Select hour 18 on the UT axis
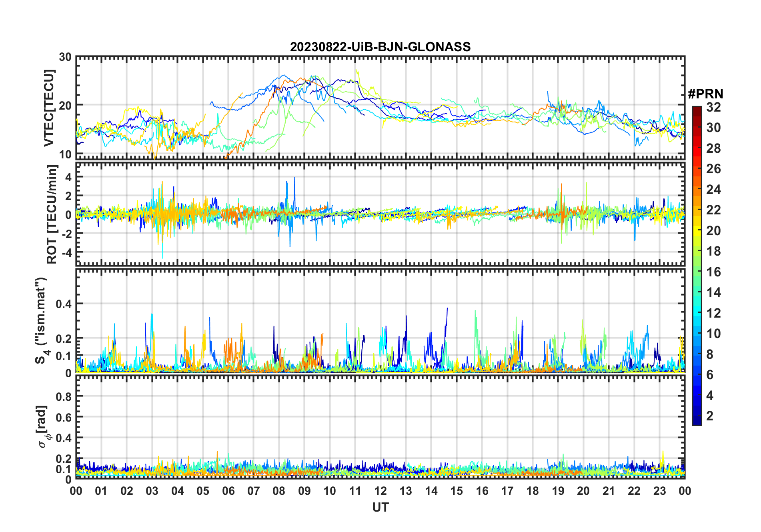 tap(533, 491)
